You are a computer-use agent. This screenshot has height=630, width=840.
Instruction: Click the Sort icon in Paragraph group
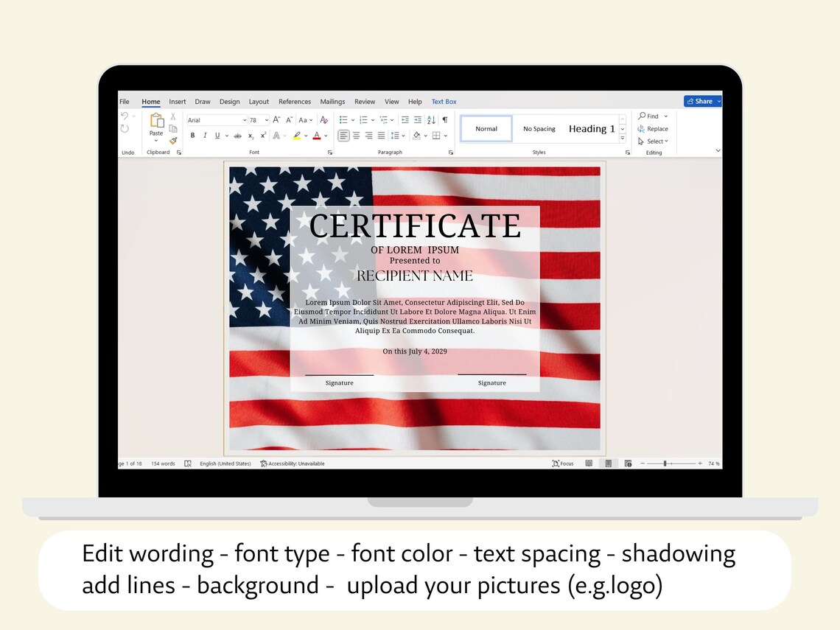point(431,120)
